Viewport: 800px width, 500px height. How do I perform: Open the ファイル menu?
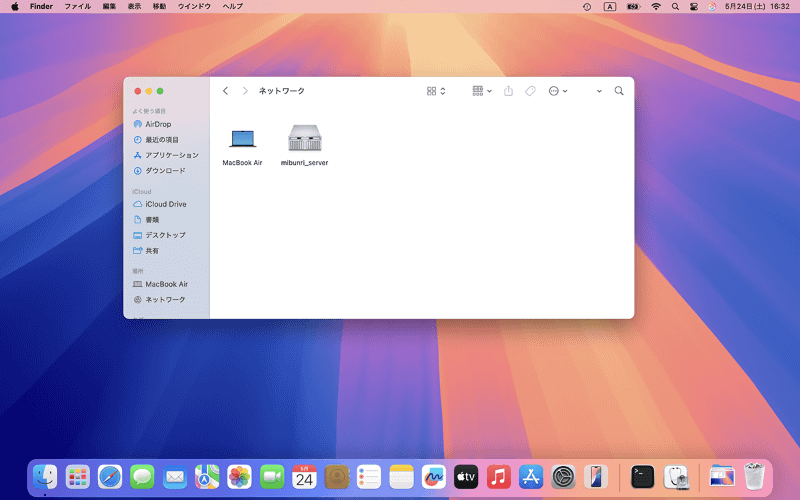(x=78, y=7)
